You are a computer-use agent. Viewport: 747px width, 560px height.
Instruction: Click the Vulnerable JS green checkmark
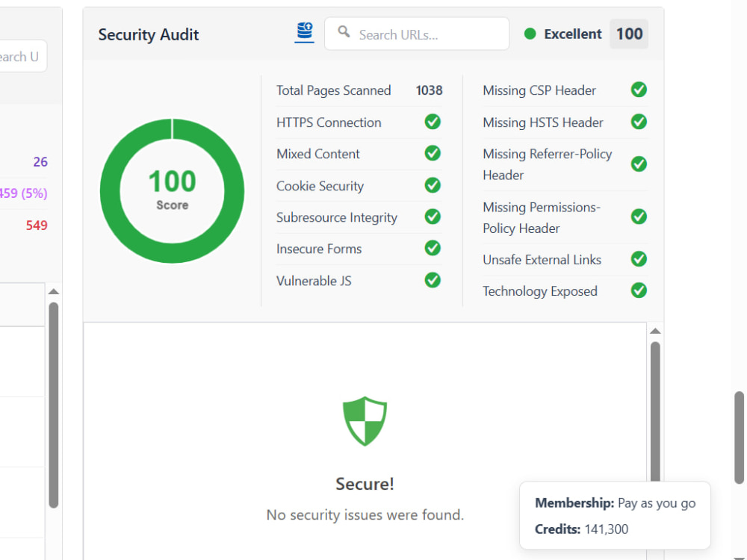pos(433,280)
